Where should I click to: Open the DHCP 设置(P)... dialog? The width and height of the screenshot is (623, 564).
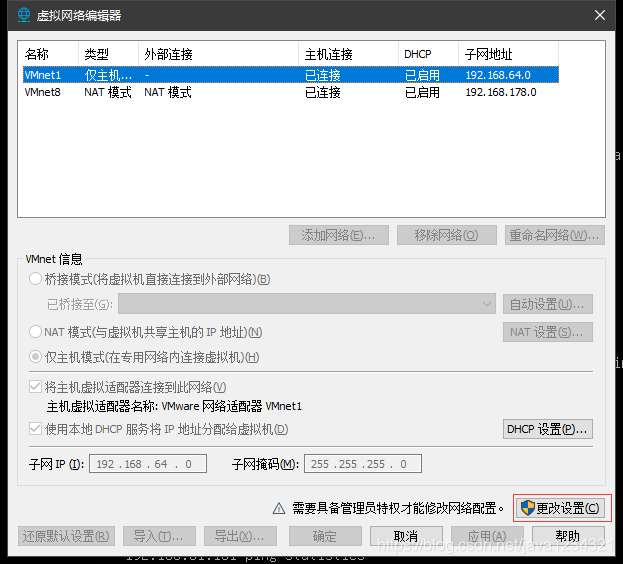(548, 429)
